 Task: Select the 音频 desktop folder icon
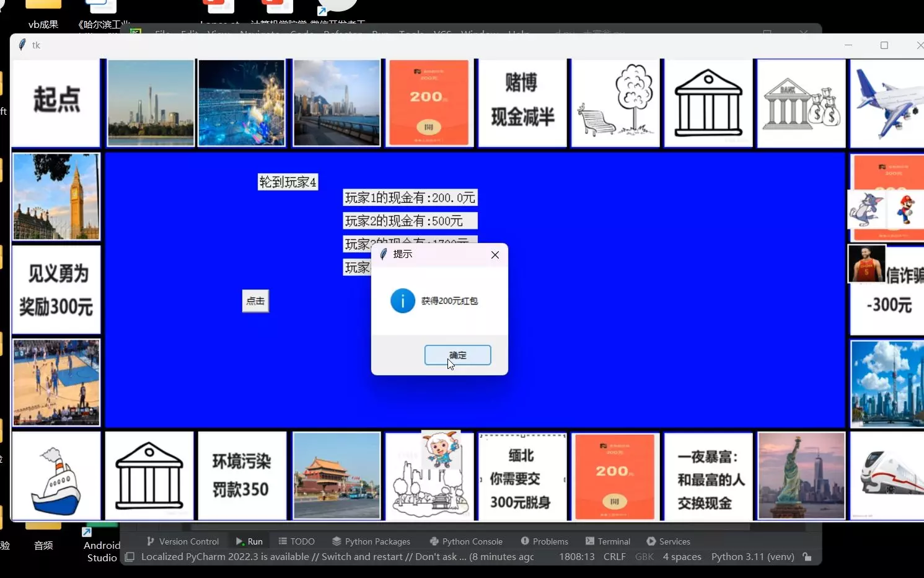click(43, 538)
